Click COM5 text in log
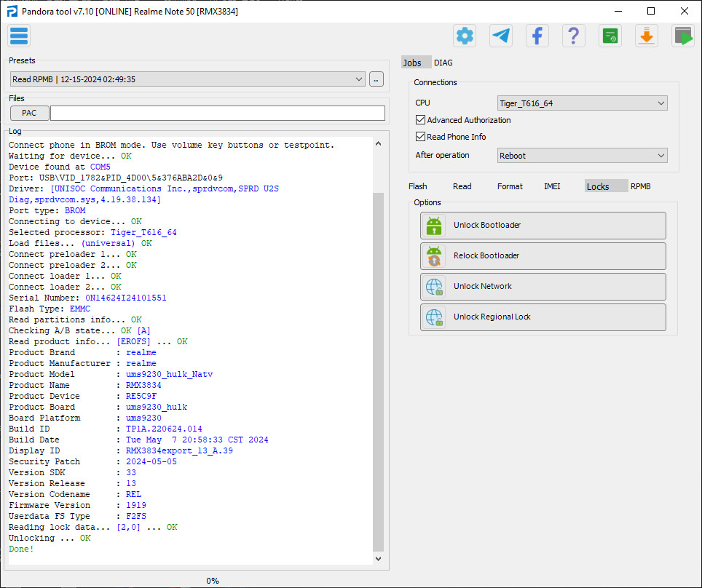The height and width of the screenshot is (588, 702). pos(100,167)
